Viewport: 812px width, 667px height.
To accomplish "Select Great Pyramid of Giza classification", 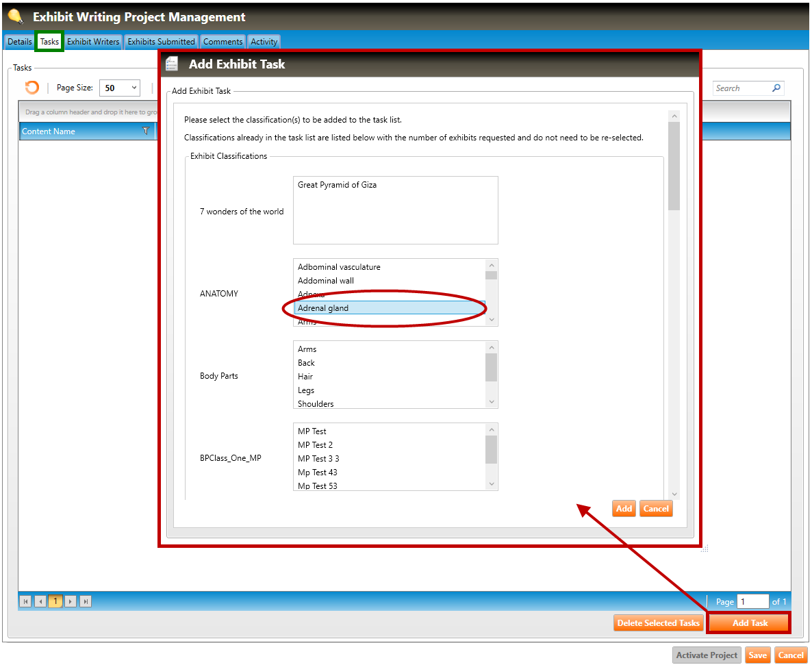I will 337,185.
